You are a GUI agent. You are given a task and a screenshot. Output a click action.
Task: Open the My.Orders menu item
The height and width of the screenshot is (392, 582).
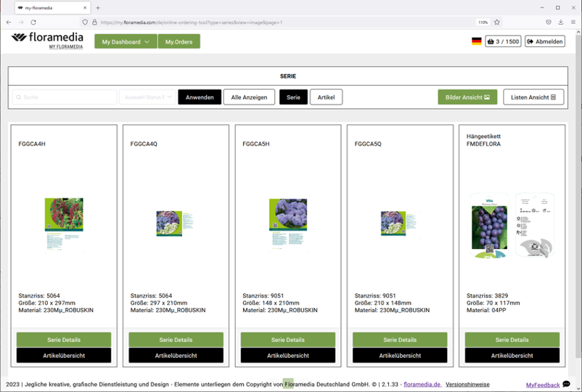click(179, 42)
